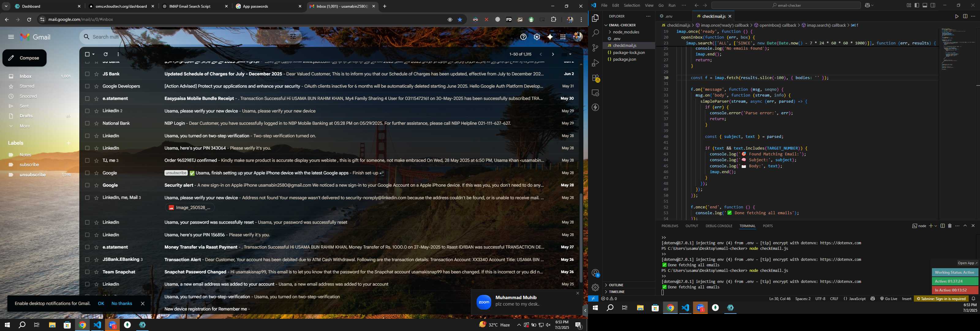Tick checkbox for Team Snapchat email
980x331 pixels.
point(87,272)
